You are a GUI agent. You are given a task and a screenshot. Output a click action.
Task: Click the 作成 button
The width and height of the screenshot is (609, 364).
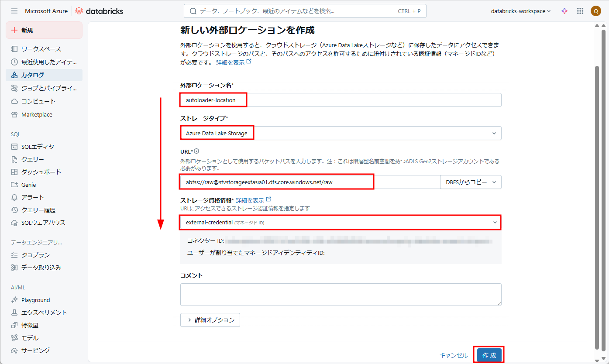pos(489,355)
